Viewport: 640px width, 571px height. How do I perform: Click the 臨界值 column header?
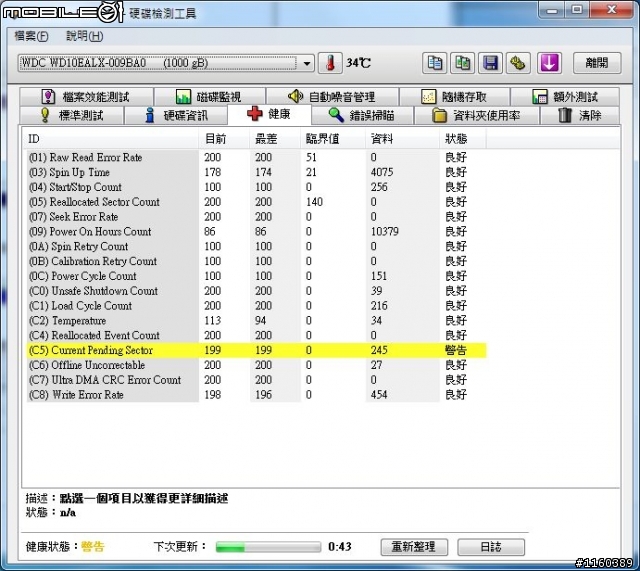(x=332, y=139)
